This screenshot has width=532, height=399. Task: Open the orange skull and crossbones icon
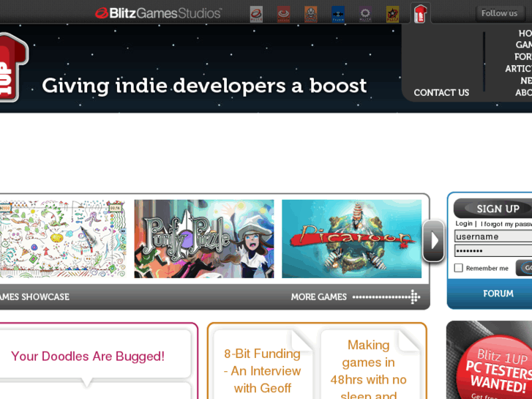click(x=311, y=14)
